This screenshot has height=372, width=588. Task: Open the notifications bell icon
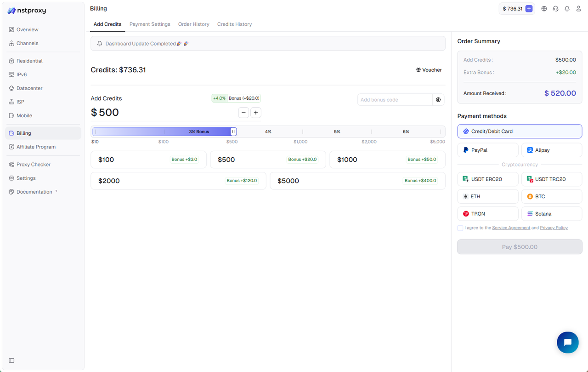click(567, 9)
